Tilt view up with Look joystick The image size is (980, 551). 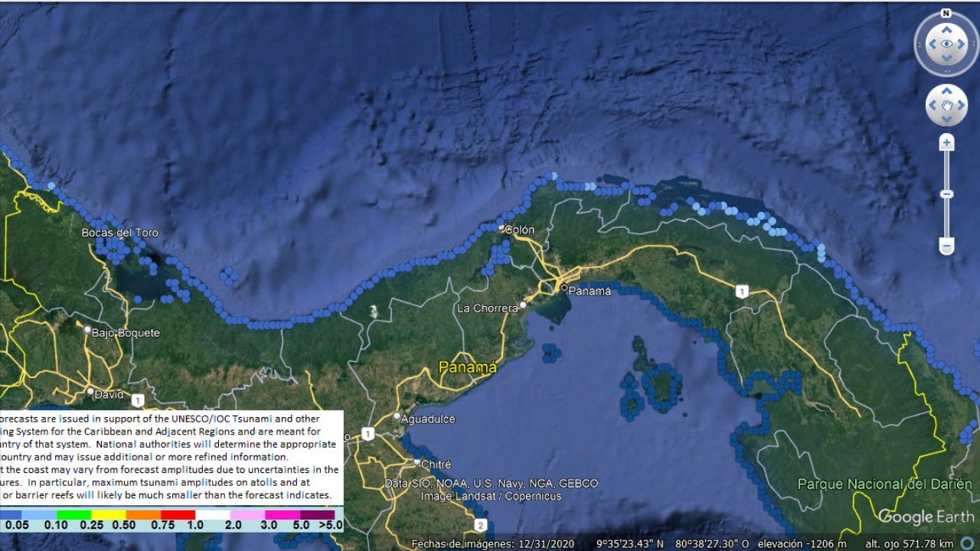pyautogui.click(x=946, y=30)
